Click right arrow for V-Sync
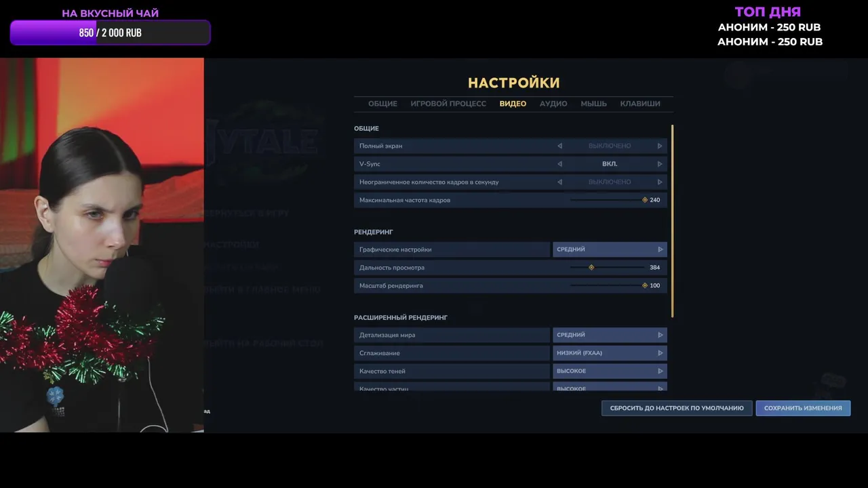Image resolution: width=868 pixels, height=488 pixels. (660, 164)
